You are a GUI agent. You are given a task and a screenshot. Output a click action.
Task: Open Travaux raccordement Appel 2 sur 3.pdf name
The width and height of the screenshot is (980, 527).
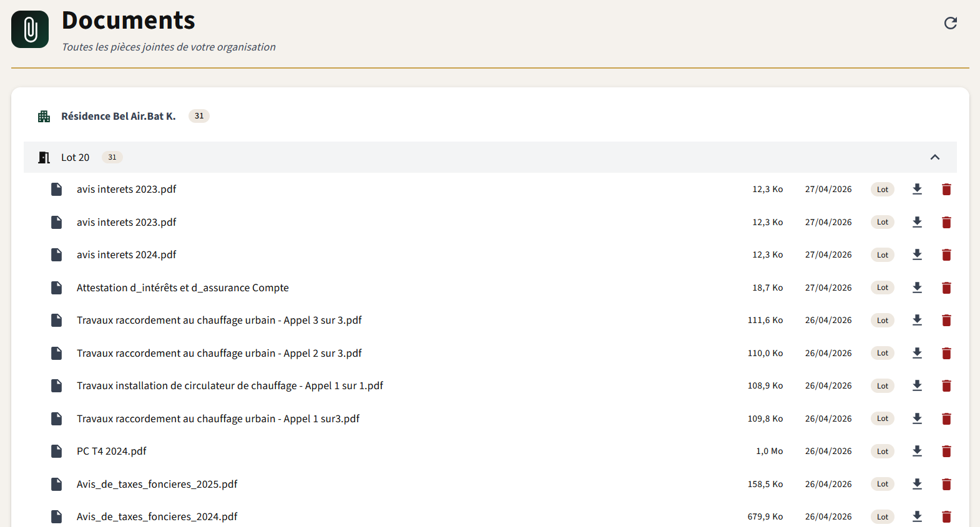tap(219, 353)
